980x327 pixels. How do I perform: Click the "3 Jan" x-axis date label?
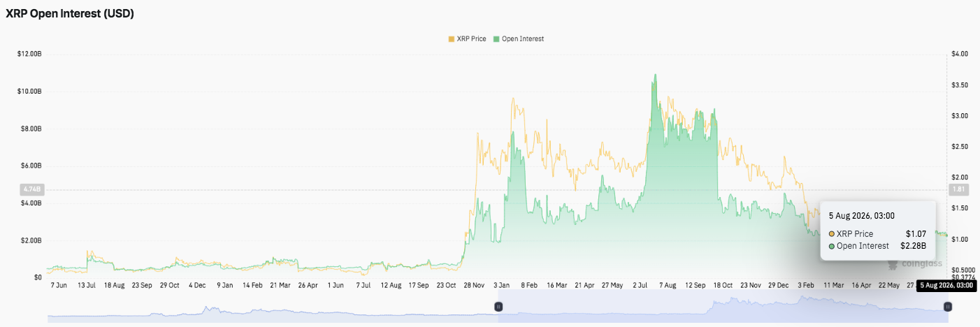[x=501, y=286]
